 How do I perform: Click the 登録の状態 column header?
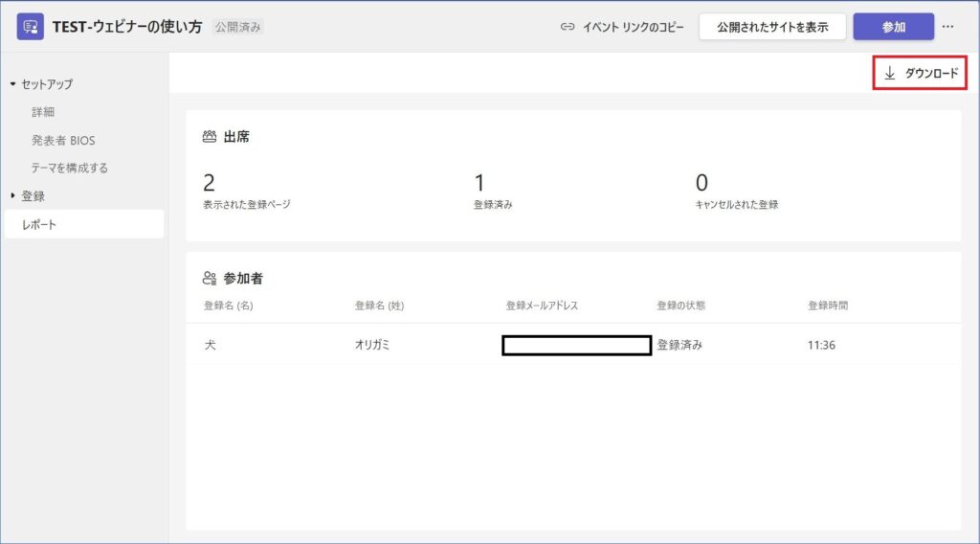click(x=680, y=306)
